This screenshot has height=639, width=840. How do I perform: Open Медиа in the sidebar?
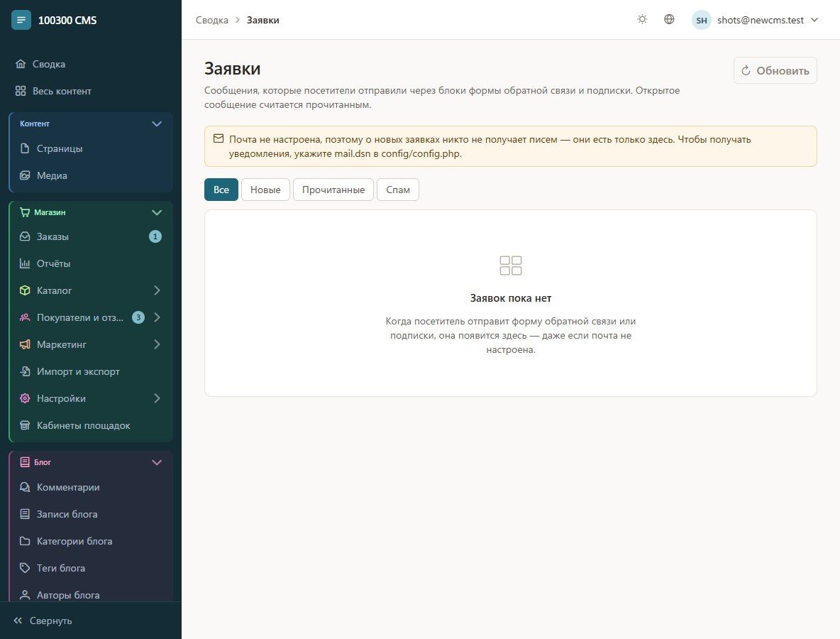tap(91, 175)
